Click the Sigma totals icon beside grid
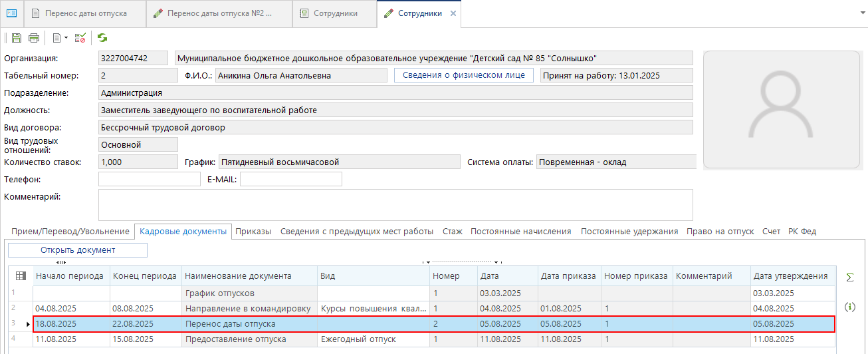The width and height of the screenshot is (868, 354). pyautogui.click(x=849, y=277)
